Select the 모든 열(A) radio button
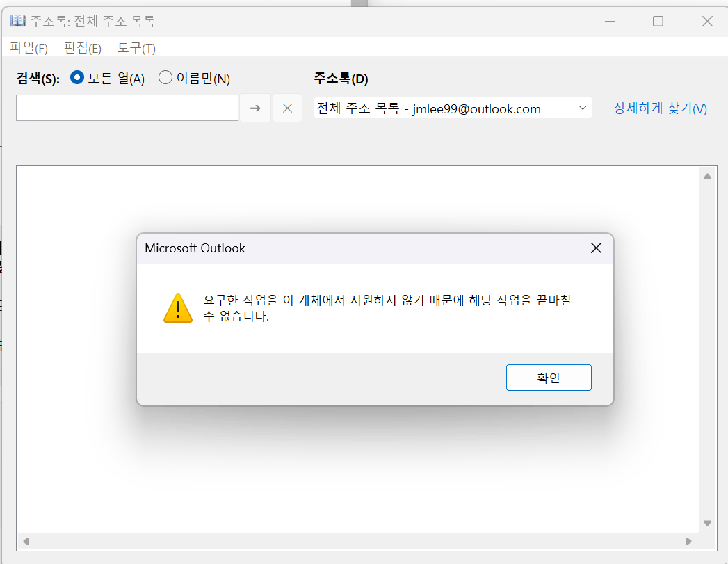The width and height of the screenshot is (728, 564). point(77,77)
